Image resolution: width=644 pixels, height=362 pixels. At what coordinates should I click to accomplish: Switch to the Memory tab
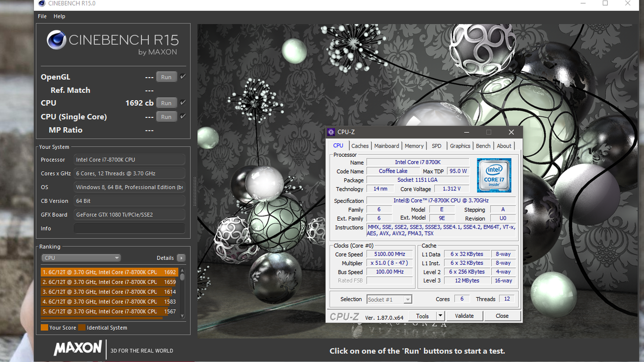pos(414,146)
